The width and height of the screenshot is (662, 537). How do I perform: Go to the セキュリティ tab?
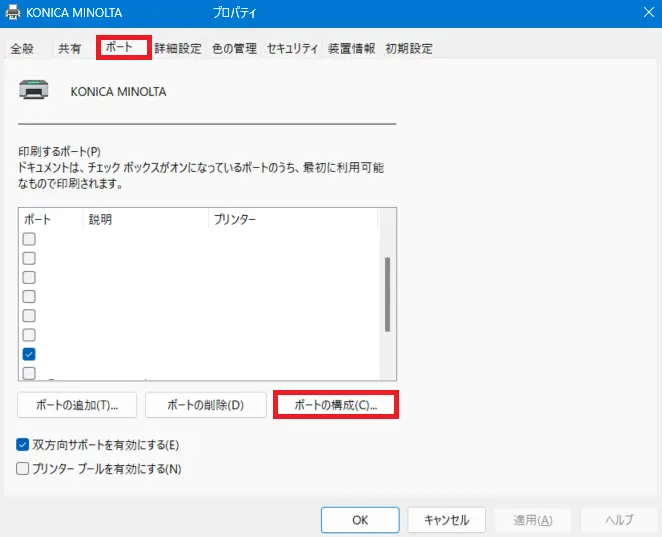click(292, 48)
